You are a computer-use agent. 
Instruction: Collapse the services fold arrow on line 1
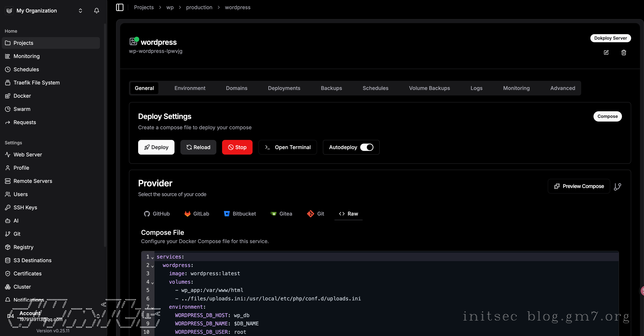click(x=152, y=258)
